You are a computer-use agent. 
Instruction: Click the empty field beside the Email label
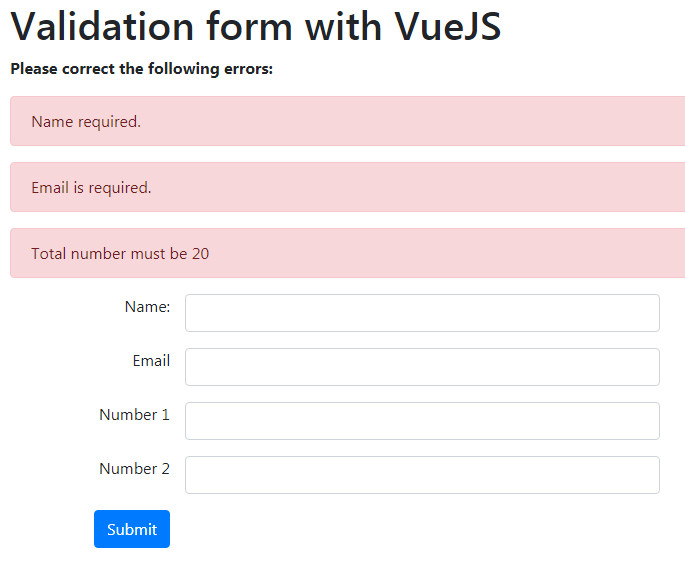[422, 367]
